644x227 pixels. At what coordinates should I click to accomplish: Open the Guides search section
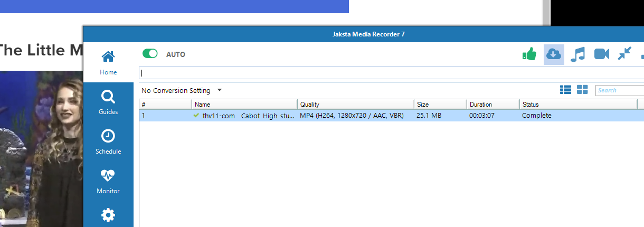point(108,102)
